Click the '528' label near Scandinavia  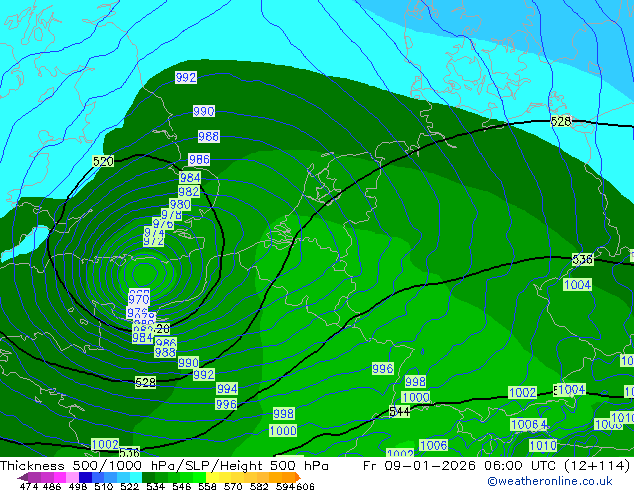pyautogui.click(x=561, y=121)
